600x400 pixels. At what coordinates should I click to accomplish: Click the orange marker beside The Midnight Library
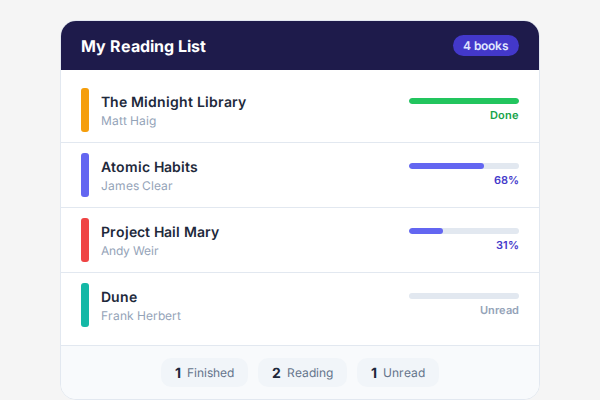85,110
